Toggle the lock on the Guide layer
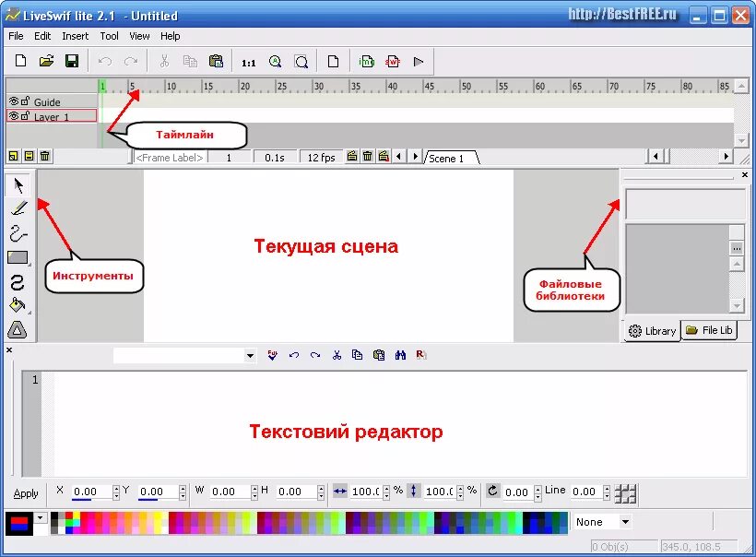Screen dimensions: 756x557 (25, 101)
